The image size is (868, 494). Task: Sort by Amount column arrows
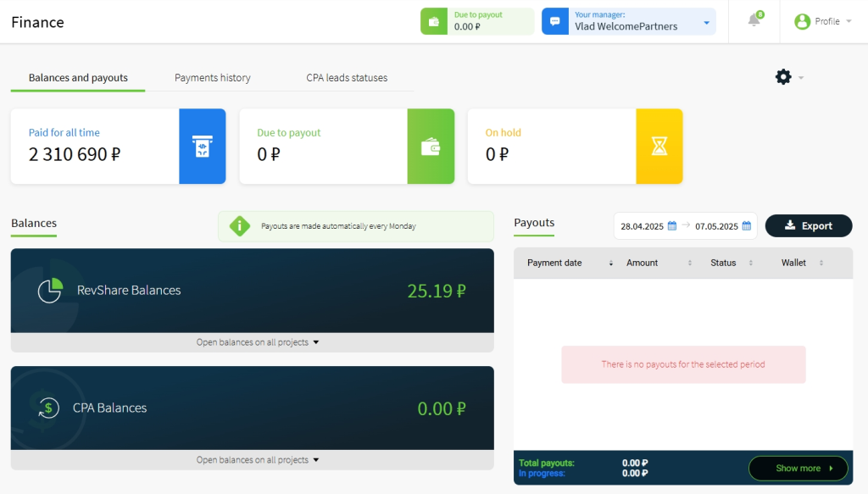[x=690, y=264]
